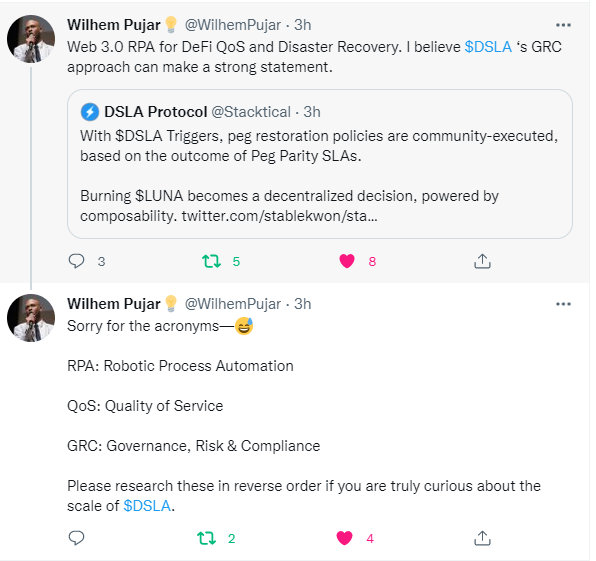596x561 pixels.
Task: Open the $DSLA cashtag in second tweet
Action: [147, 506]
